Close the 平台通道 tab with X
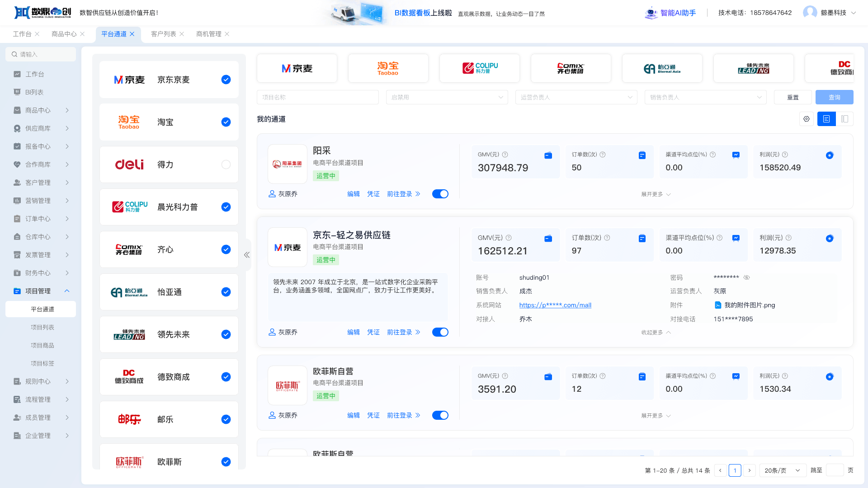Screen dimensions: 868x488 click(x=132, y=34)
